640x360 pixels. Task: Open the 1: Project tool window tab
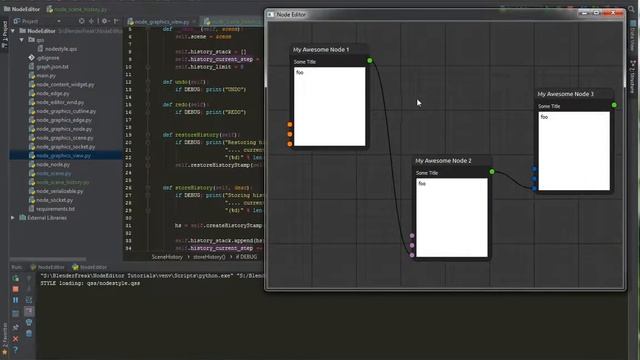click(x=4, y=34)
